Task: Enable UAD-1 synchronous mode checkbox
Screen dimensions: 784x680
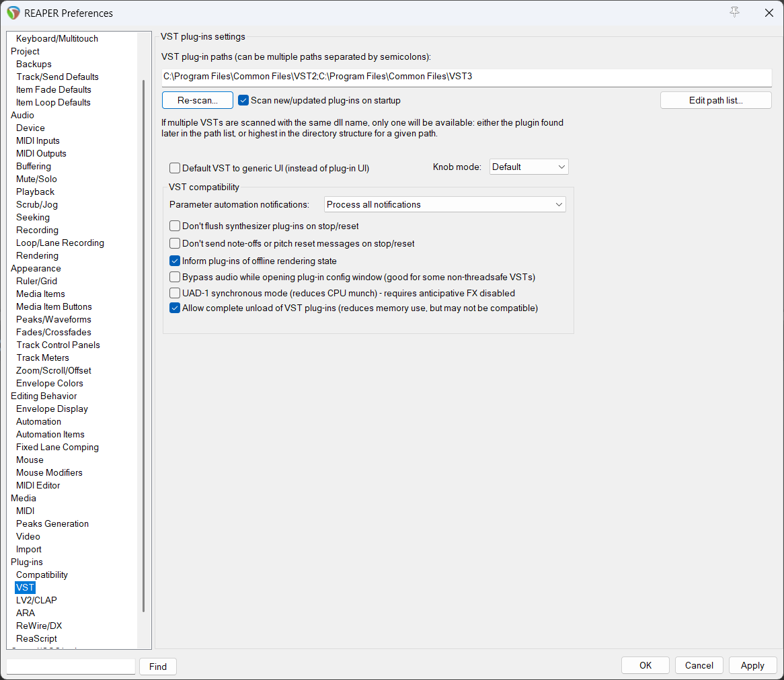Action: (175, 293)
